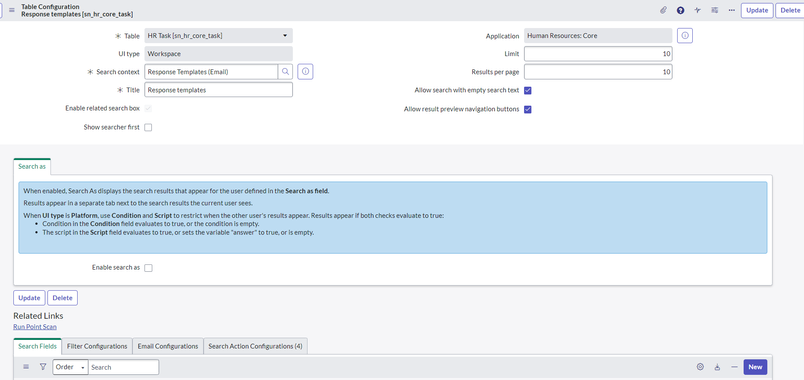Click the search context lookup magnifier icon
804x380 pixels.
click(286, 72)
